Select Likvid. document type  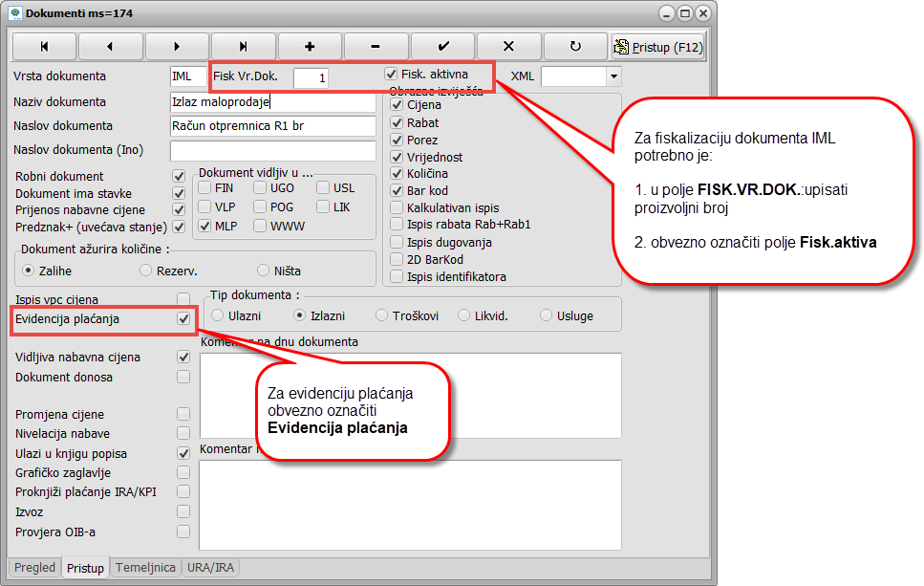click(x=463, y=316)
